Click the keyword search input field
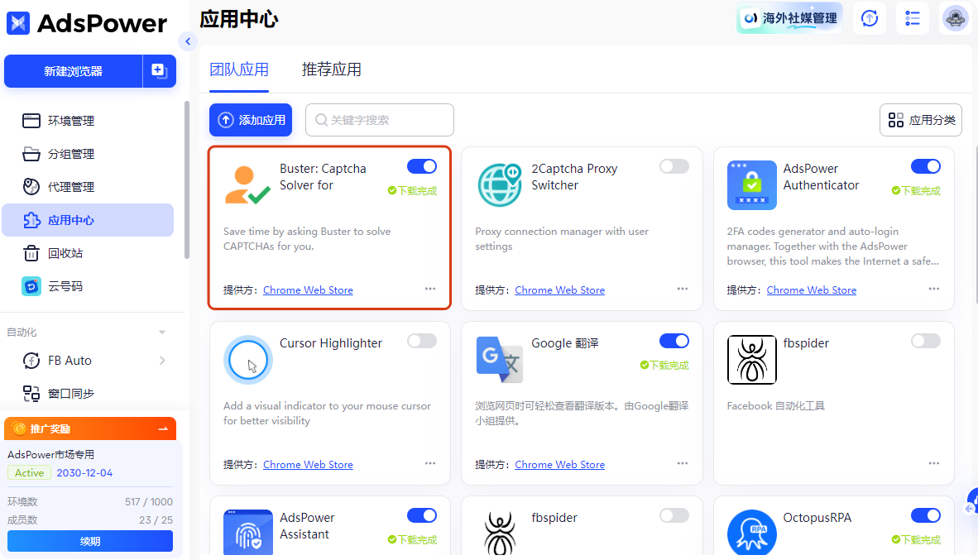Screen dimensions: 978x560 coord(379,120)
